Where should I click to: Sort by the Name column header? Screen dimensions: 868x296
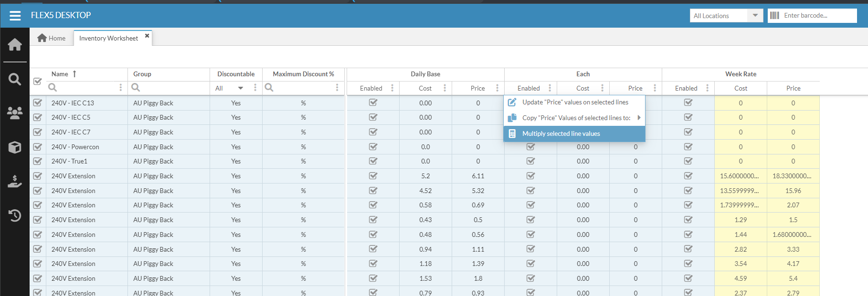pyautogui.click(x=60, y=74)
